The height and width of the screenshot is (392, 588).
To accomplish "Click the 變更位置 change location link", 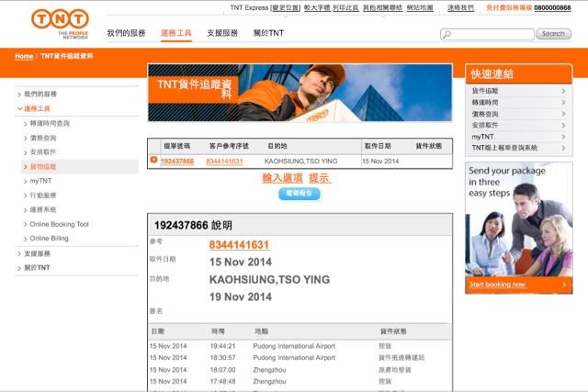I will click(x=286, y=8).
